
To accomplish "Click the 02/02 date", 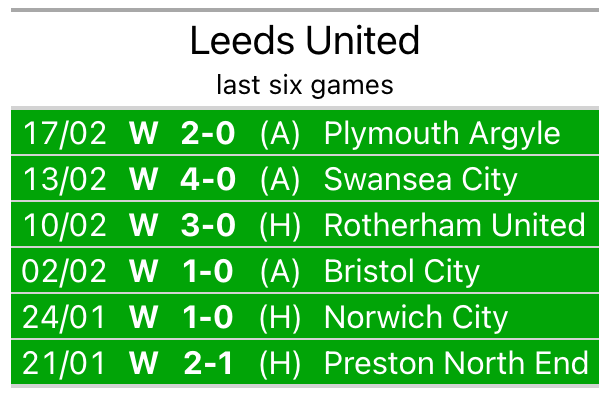I will coord(64,271).
